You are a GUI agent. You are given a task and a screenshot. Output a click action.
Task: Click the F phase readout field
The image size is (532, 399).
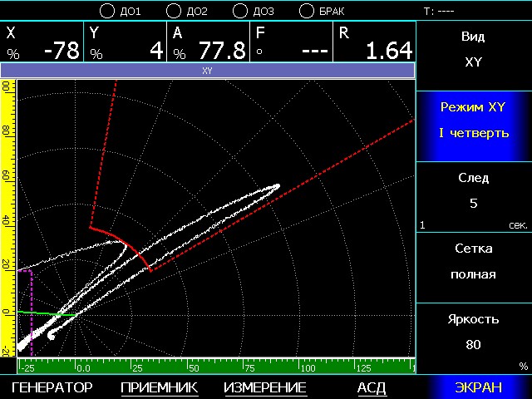click(x=291, y=42)
